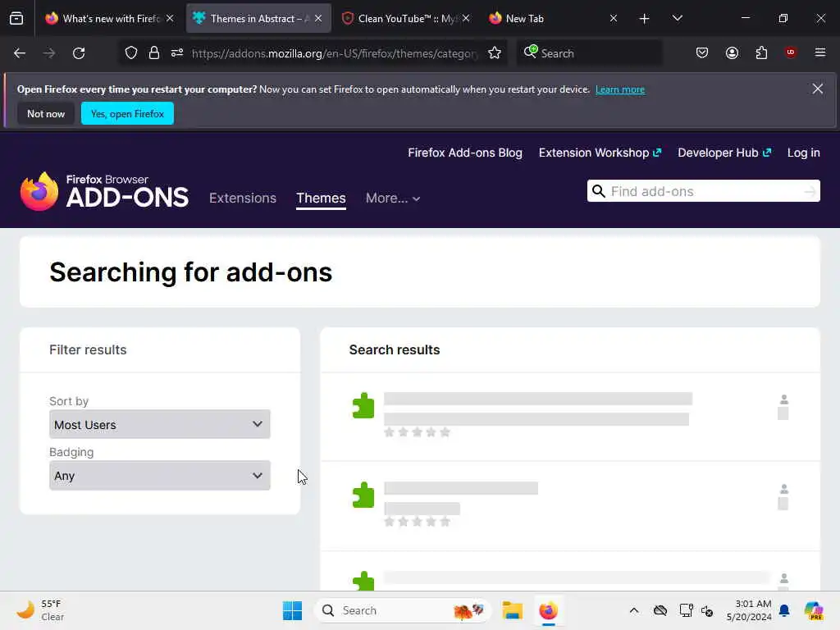The height and width of the screenshot is (630, 840).
Task: Click Log in
Action: (804, 153)
